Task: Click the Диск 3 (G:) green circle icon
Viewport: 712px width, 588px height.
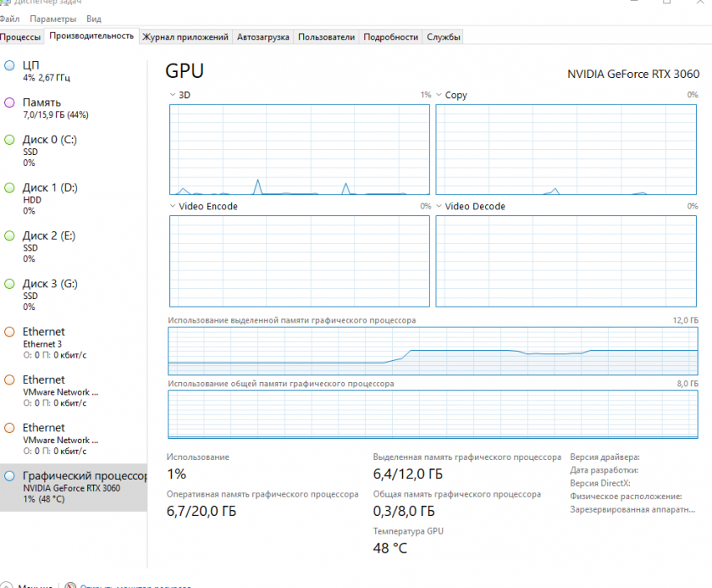Action: (9, 284)
